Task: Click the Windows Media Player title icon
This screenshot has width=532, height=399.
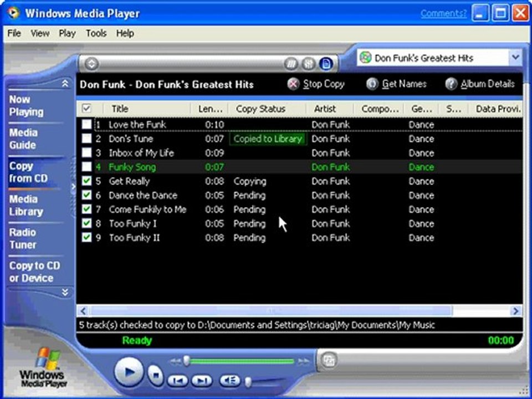Action: (13, 13)
